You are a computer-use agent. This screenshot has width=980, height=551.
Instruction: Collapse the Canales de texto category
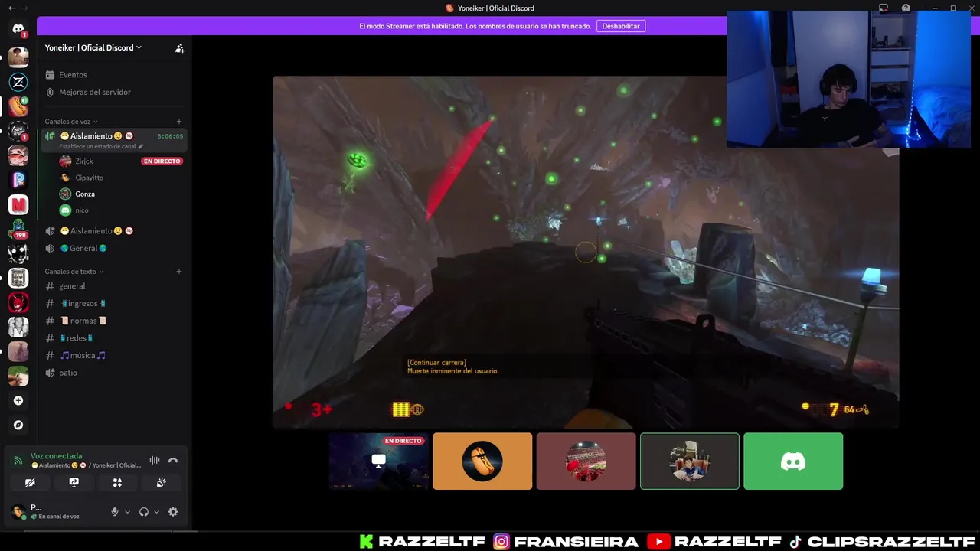coord(73,272)
